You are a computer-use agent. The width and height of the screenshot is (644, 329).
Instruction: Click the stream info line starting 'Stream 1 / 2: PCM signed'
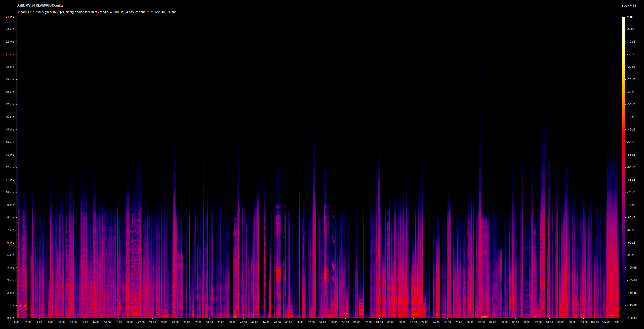pyautogui.click(x=97, y=12)
